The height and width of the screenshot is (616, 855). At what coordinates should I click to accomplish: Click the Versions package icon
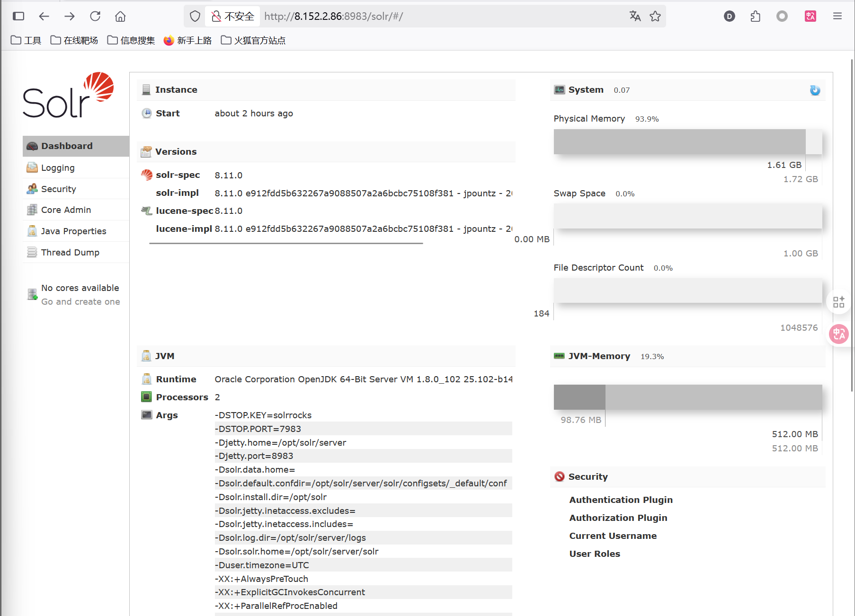click(146, 151)
